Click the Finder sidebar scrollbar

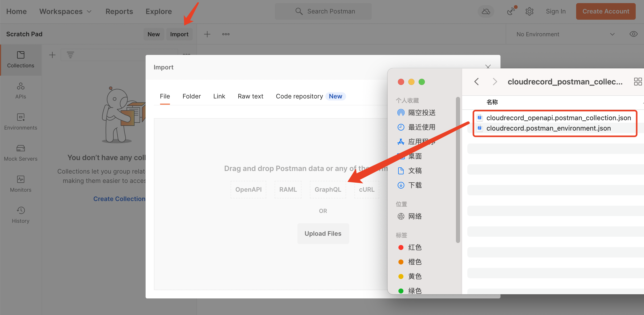tap(458, 170)
